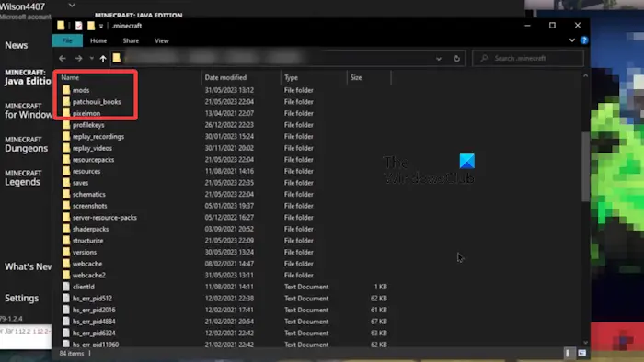Select the patchouli_books folder

(97, 102)
